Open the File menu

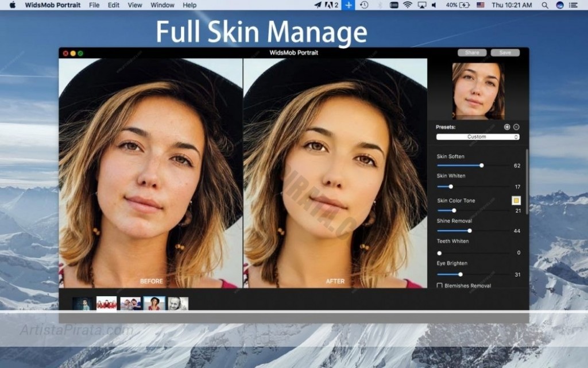94,5
